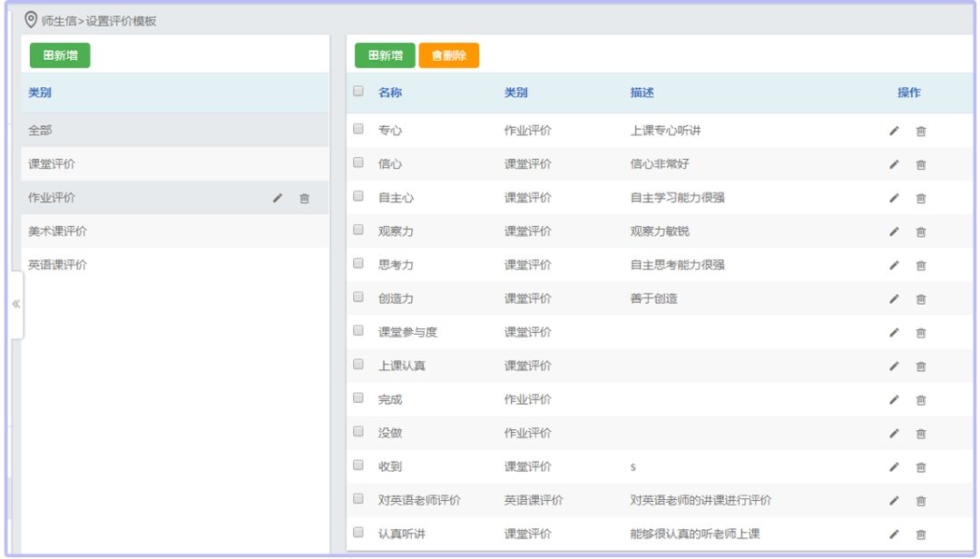The width and height of the screenshot is (980, 559).
Task: Collapse the left sidebar with double-chevron handle
Action: pyautogui.click(x=15, y=304)
